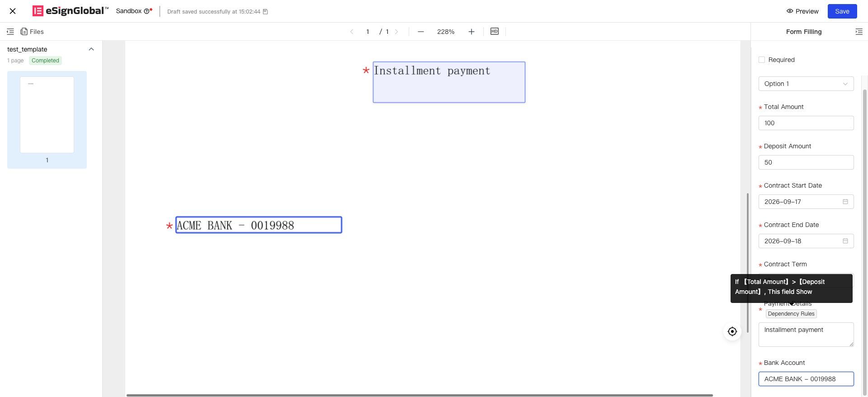
Task: Open the document Preview
Action: click(802, 11)
